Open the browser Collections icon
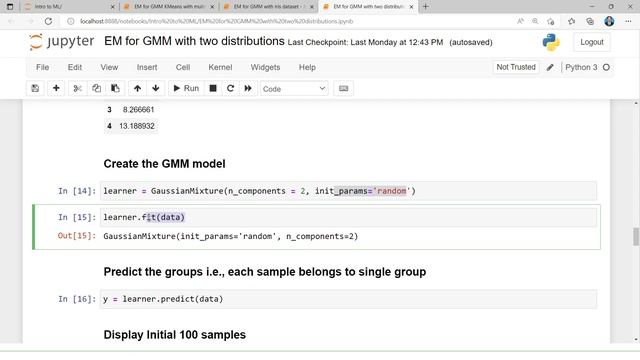The image size is (640, 360). coord(590,21)
